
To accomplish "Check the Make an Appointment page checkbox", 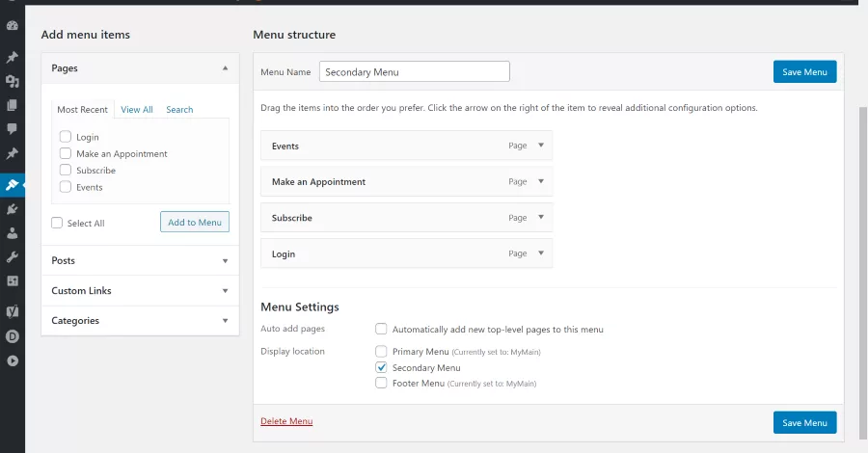I will pyautogui.click(x=66, y=153).
